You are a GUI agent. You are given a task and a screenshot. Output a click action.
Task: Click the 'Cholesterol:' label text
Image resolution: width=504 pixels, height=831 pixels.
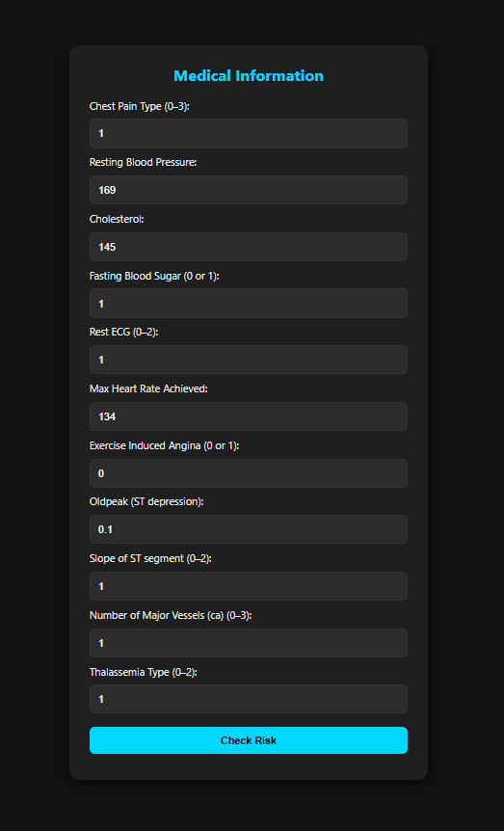pyautogui.click(x=117, y=220)
